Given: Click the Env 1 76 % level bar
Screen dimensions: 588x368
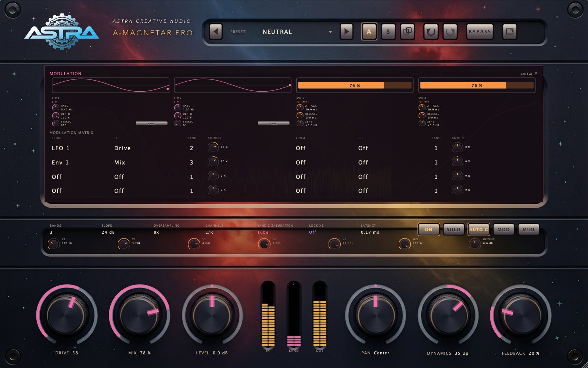Looking at the screenshot, I should point(355,85).
